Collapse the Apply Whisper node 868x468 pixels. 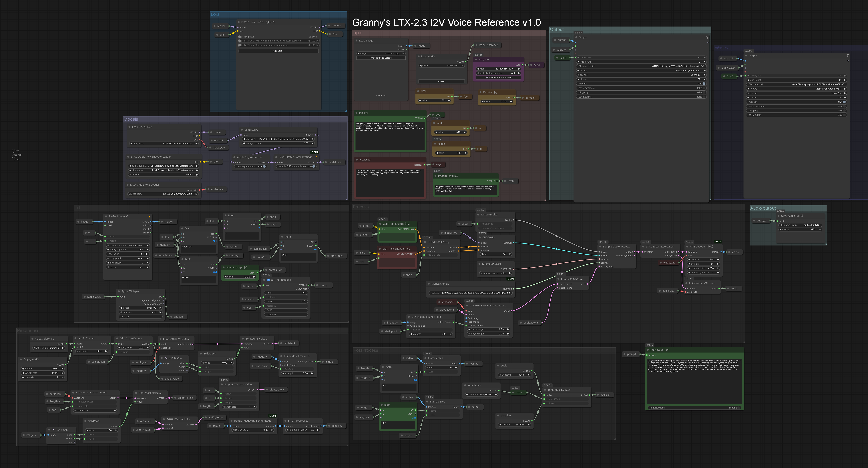pyautogui.click(x=119, y=291)
